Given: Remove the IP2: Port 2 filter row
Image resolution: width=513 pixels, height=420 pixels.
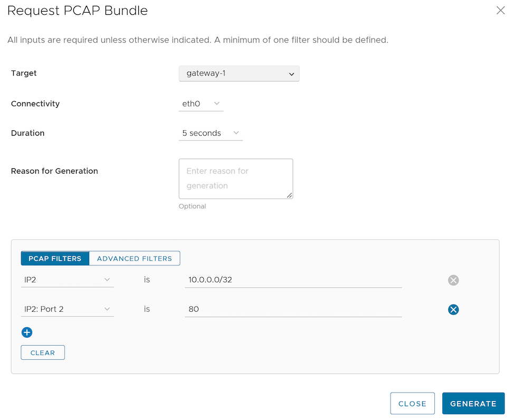Looking at the screenshot, I should point(453,310).
